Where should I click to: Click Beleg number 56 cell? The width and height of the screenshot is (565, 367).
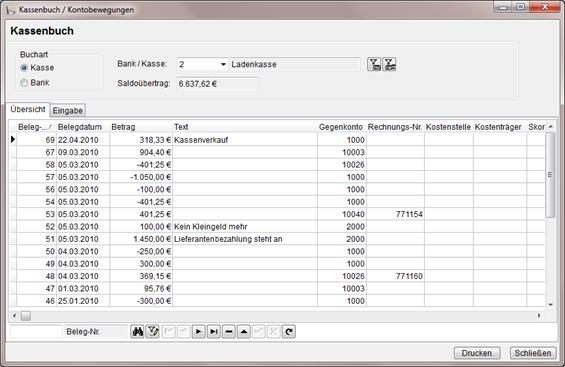tap(36, 189)
